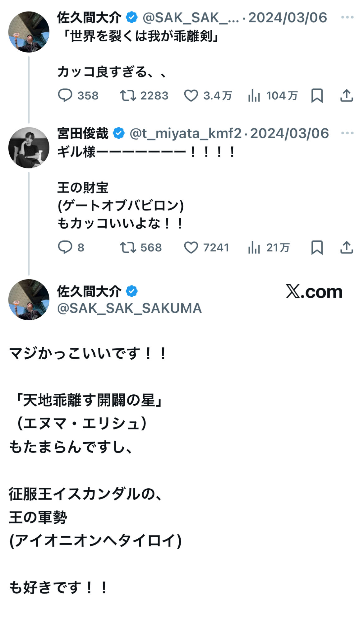The height and width of the screenshot is (622, 364).
Task: Open more options for first tweet
Action: [x=347, y=17]
